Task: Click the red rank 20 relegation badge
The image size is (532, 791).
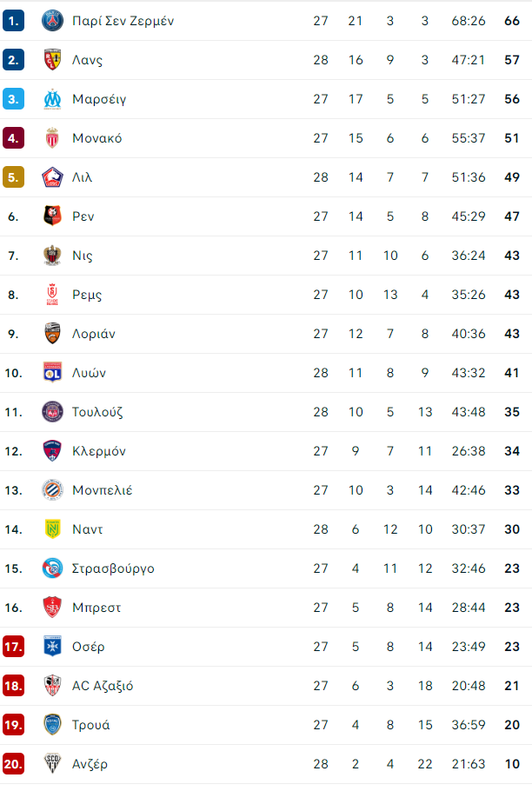Action: click(13, 763)
